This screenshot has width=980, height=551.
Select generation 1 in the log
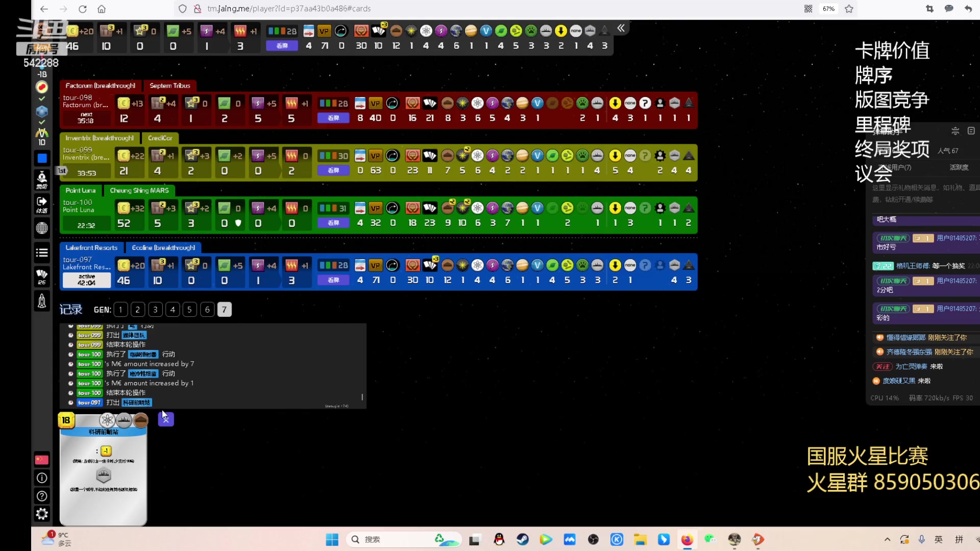[120, 310]
